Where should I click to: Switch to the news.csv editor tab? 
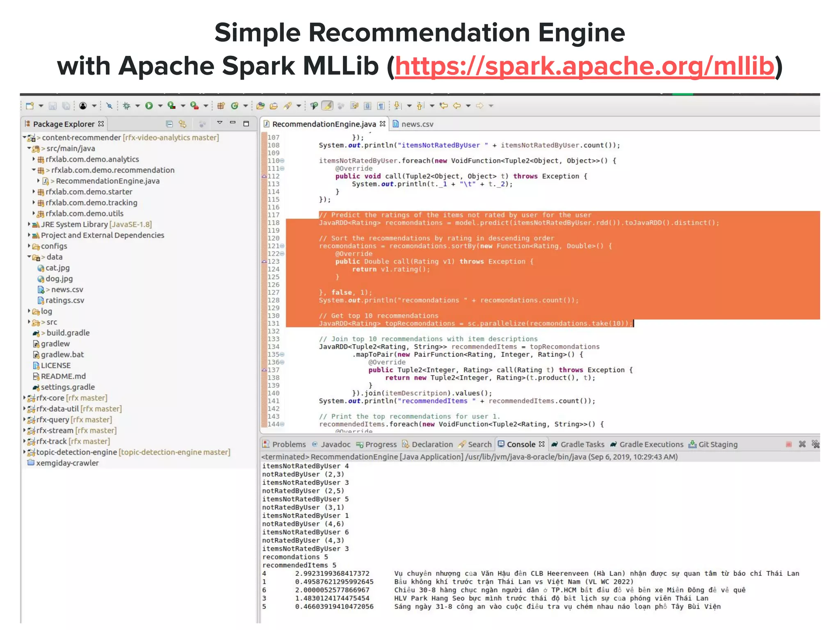[413, 124]
